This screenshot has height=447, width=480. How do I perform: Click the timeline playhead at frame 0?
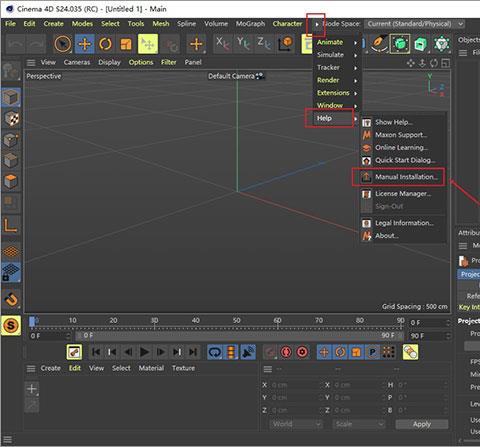[x=33, y=321]
